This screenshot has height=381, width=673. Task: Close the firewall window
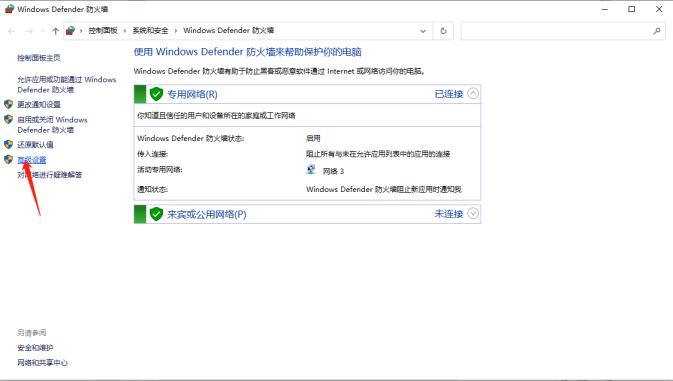click(659, 9)
